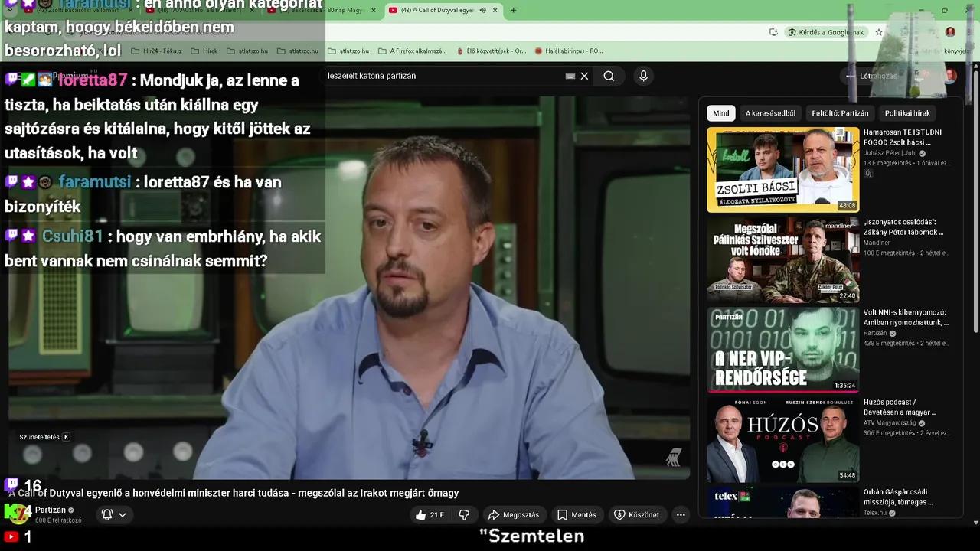This screenshot has height=551, width=980.
Task: Select the A keresésedből filter chip
Action: click(x=770, y=113)
